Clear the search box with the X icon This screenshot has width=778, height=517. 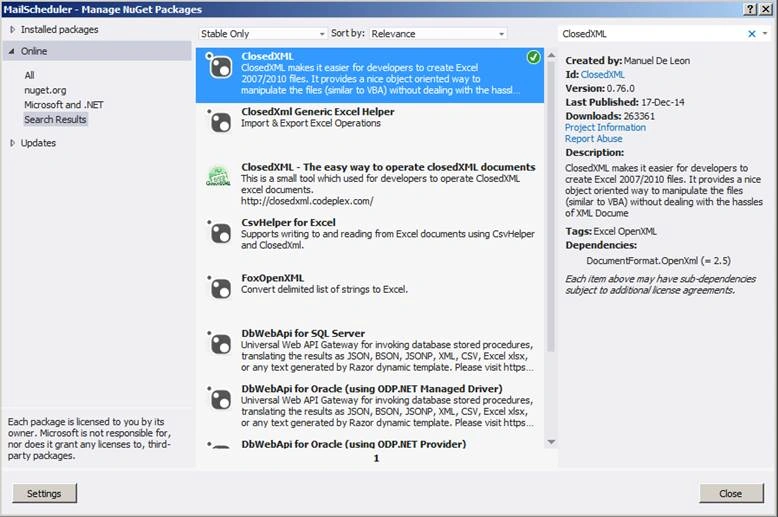[x=752, y=34]
